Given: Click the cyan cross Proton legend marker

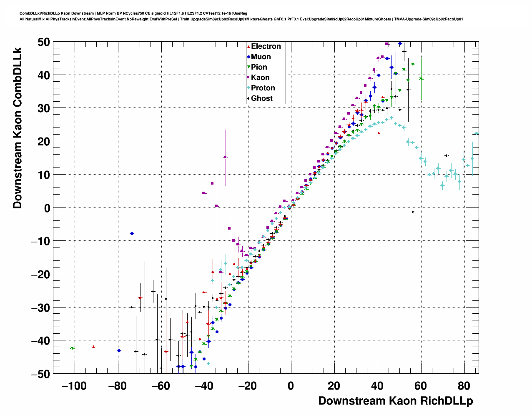Looking at the screenshot, I should [248, 88].
